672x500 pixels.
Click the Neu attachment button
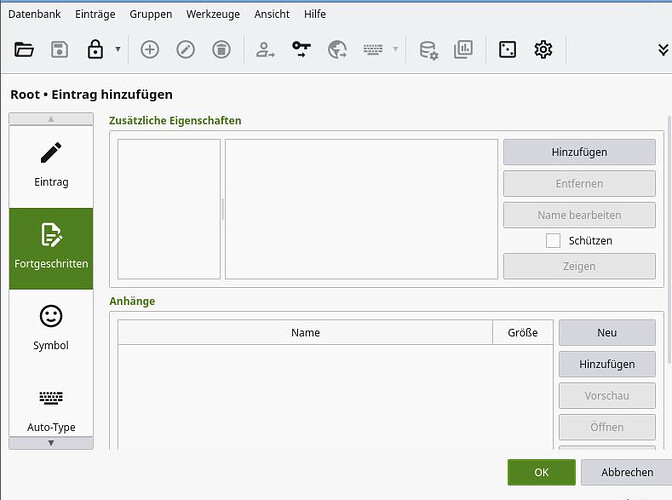click(607, 333)
